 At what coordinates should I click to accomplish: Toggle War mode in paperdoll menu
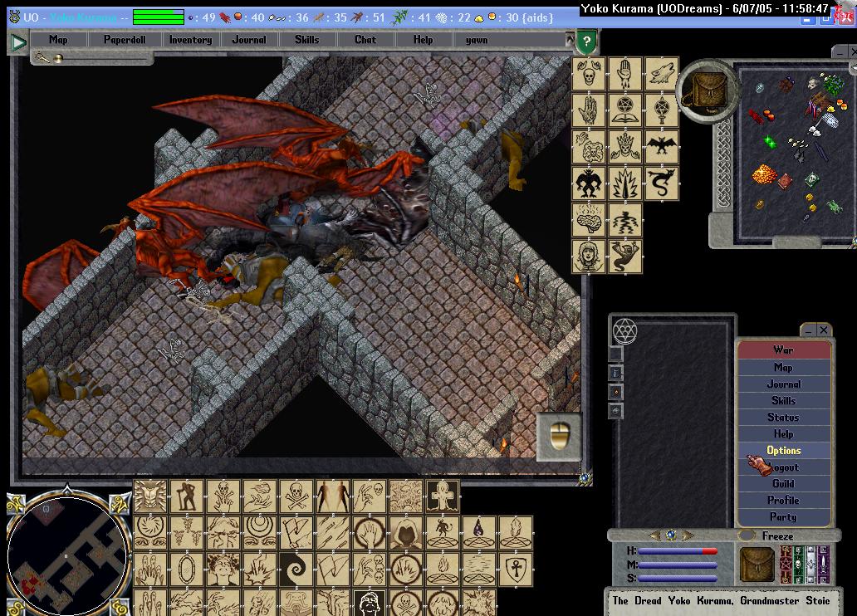(x=783, y=350)
